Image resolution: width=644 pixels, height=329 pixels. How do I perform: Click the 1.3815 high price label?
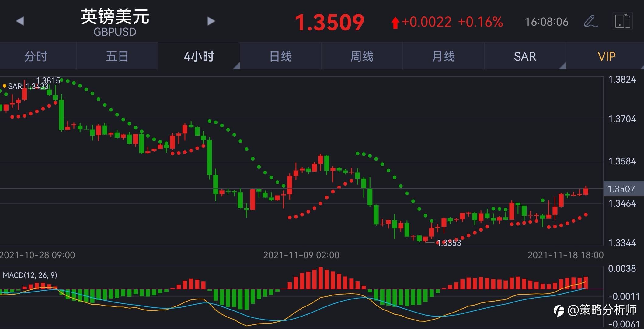[x=48, y=80]
